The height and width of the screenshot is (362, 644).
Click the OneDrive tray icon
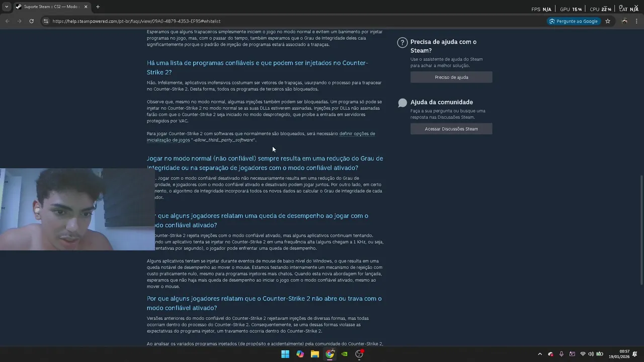click(550, 354)
